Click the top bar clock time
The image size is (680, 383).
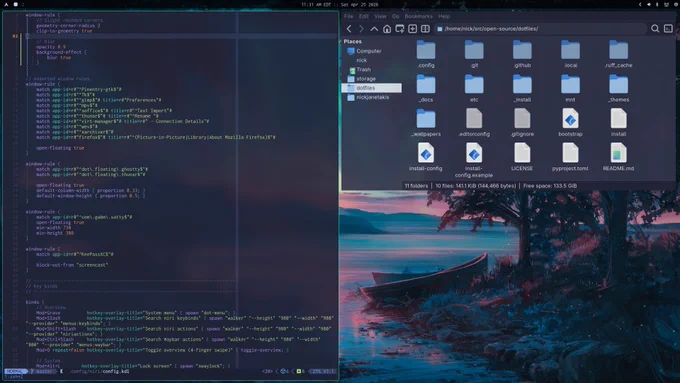tap(316, 4)
